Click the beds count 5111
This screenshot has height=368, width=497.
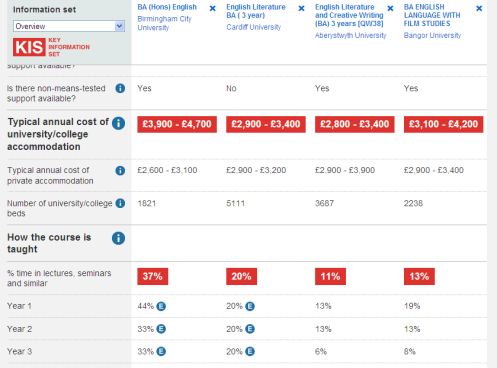pos(235,203)
